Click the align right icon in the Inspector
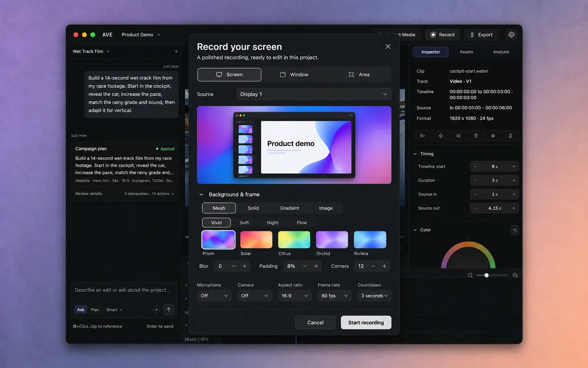The width and height of the screenshot is (588, 368). click(x=458, y=136)
